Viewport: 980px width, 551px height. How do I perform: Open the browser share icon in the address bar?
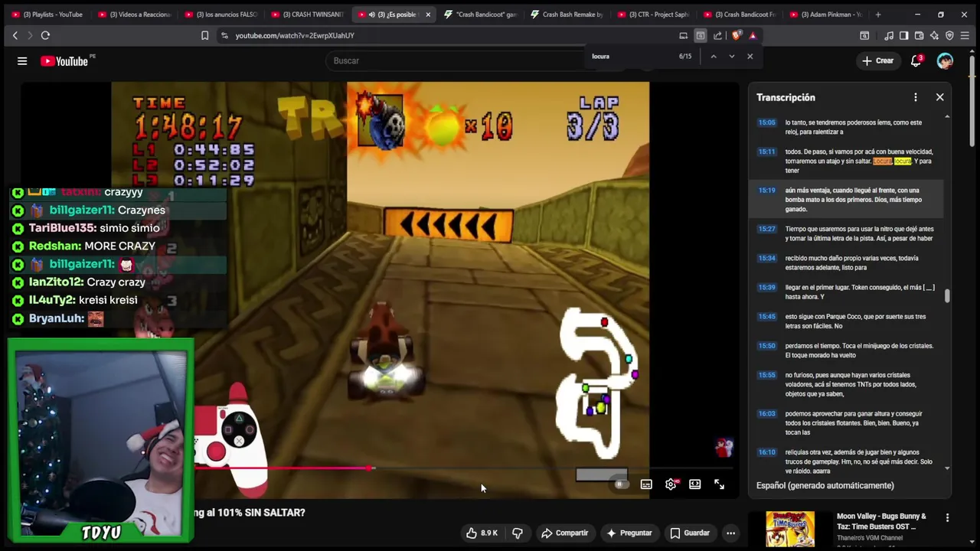[717, 35]
